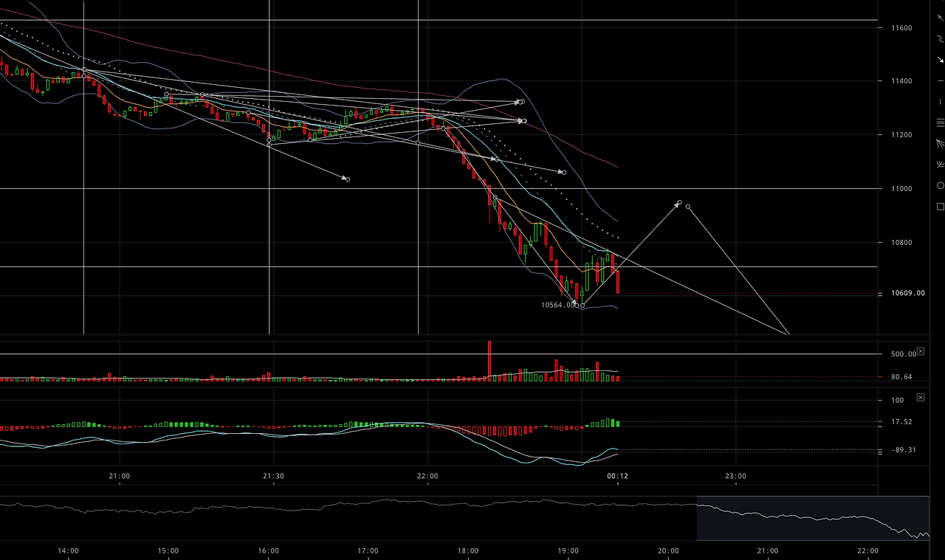Screen dimensions: 945x560
Task: Click 16:00 on the navigator timeline
Action: 269,550
